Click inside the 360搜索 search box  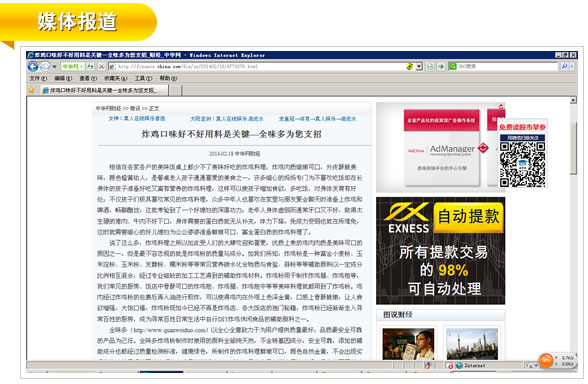[508, 66]
